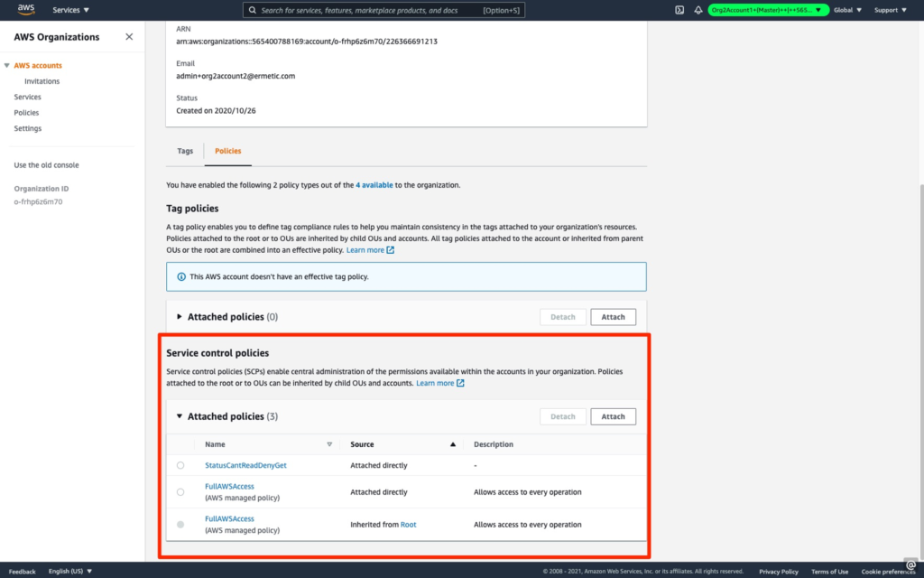The image size is (924, 578).
Task: Open Services in the sidebar
Action: click(28, 97)
